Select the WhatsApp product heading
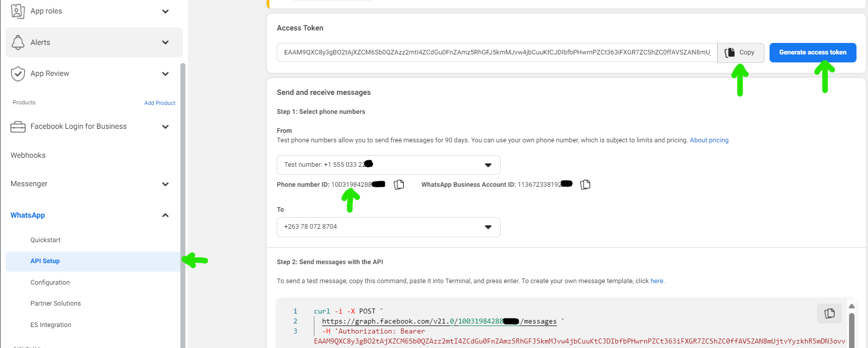 pyautogui.click(x=27, y=215)
